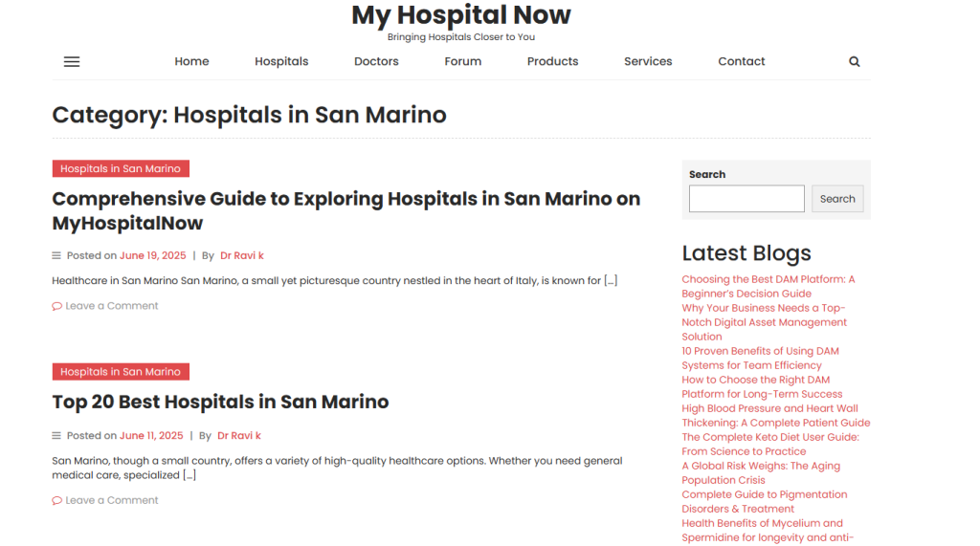Screen dimensions: 980x546
Task: Open the hamburger menu icon
Action: click(72, 61)
